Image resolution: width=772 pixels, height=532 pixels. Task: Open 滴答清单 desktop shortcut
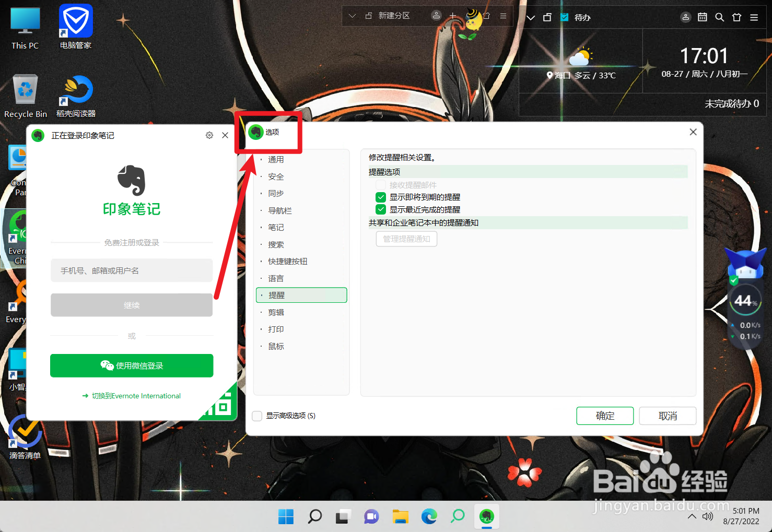point(25,436)
